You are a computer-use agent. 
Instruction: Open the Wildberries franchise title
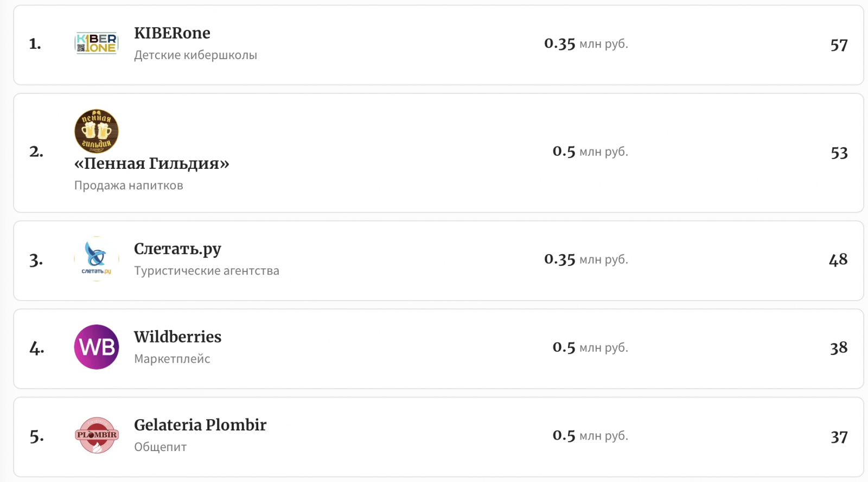click(177, 337)
